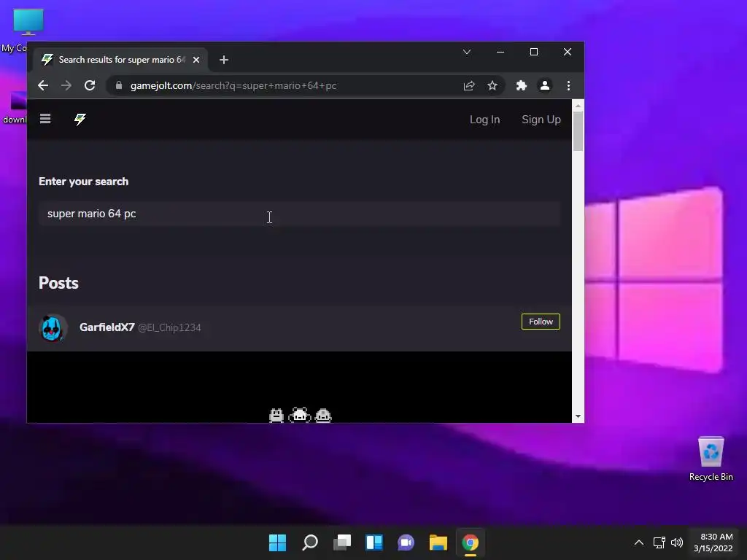Select the Chrome taskbar icon
Screen dimensions: 747x560
[471, 542]
